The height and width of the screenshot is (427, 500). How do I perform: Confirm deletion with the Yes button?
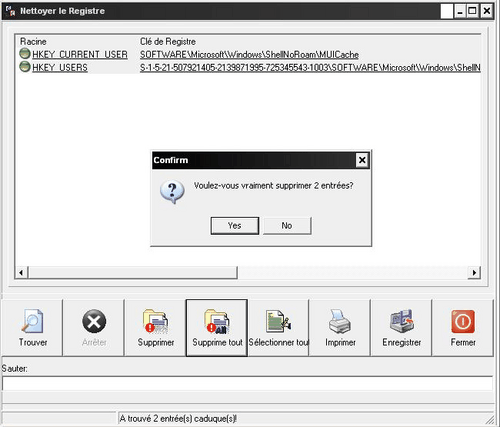click(235, 226)
